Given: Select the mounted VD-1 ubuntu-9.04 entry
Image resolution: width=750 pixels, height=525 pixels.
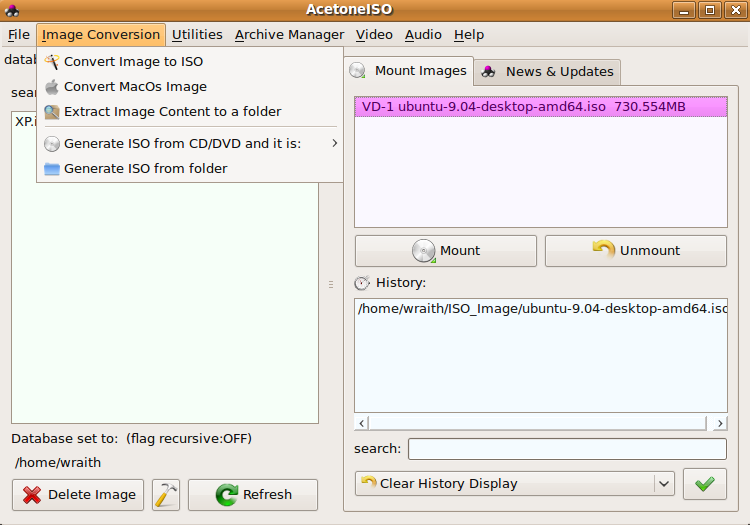Looking at the screenshot, I should pos(541,107).
